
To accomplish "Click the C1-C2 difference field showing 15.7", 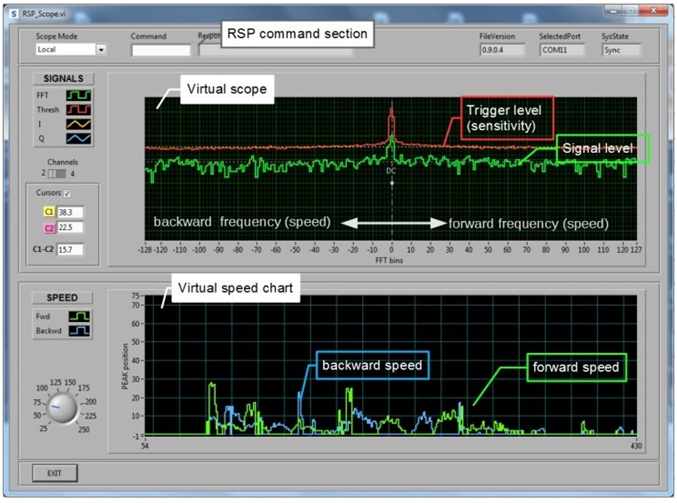I will [x=70, y=249].
